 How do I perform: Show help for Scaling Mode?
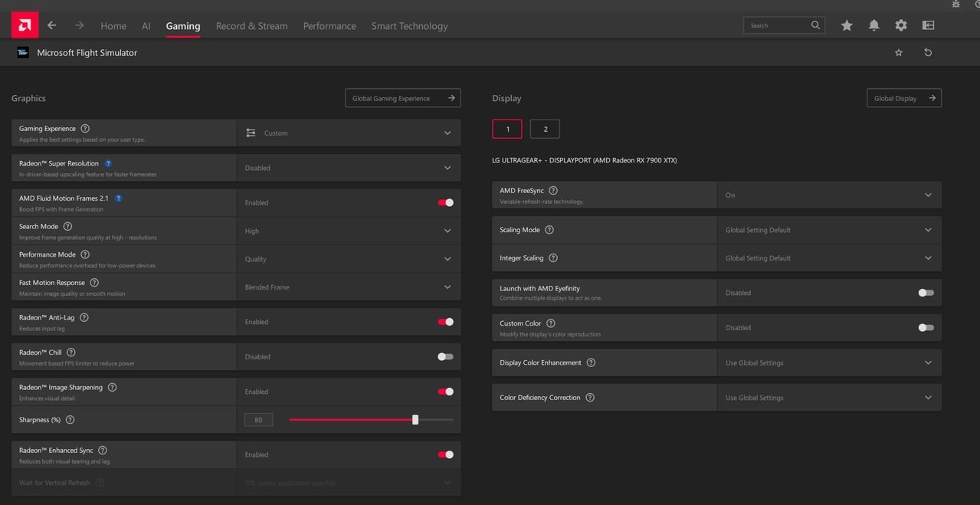549,230
